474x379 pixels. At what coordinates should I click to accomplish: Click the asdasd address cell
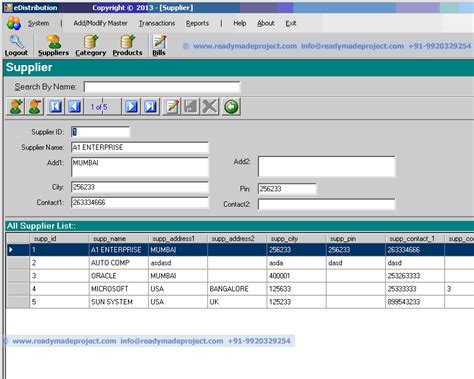click(x=178, y=263)
